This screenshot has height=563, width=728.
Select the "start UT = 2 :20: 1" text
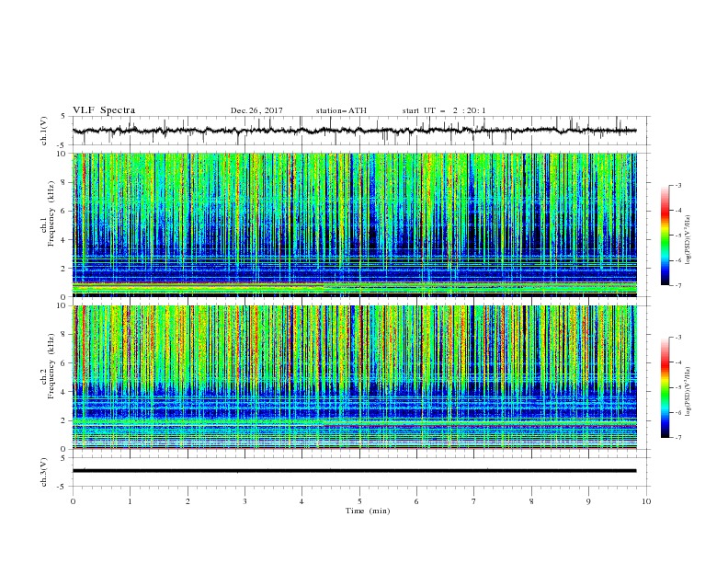pos(444,110)
